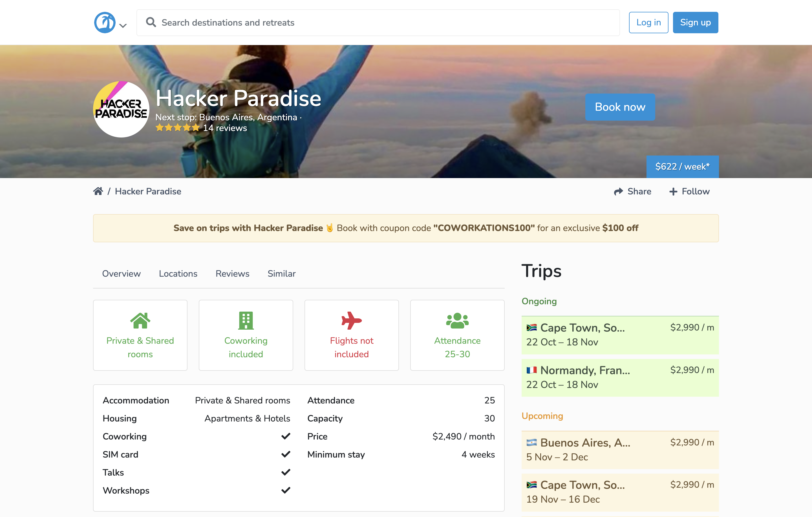Click the palm tree site logo
Image resolution: width=812 pixels, height=517 pixels.
click(105, 23)
